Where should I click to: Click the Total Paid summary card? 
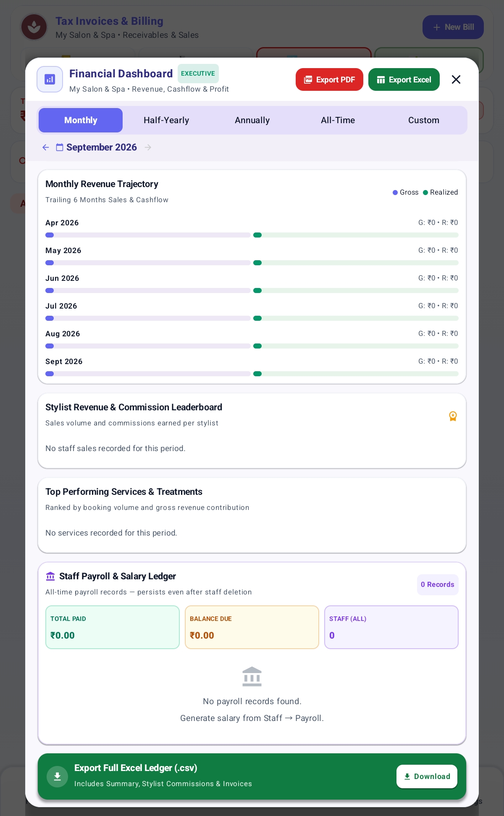click(113, 627)
